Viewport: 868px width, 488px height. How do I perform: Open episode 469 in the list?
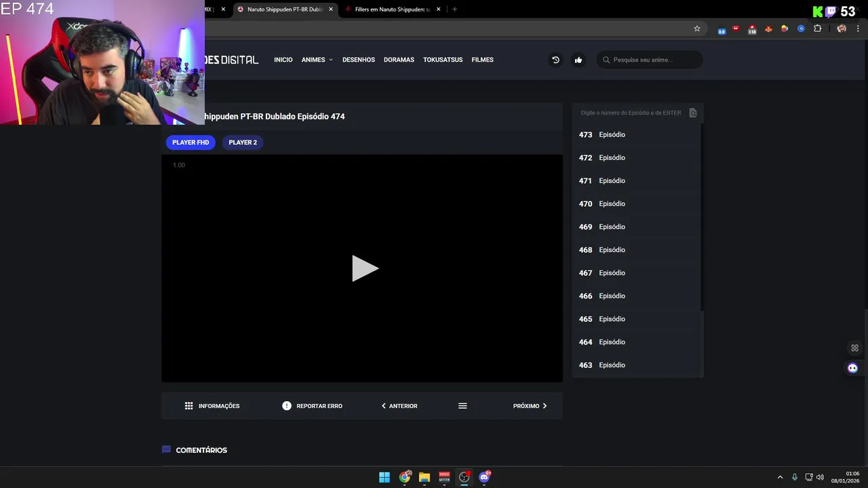pos(635,227)
